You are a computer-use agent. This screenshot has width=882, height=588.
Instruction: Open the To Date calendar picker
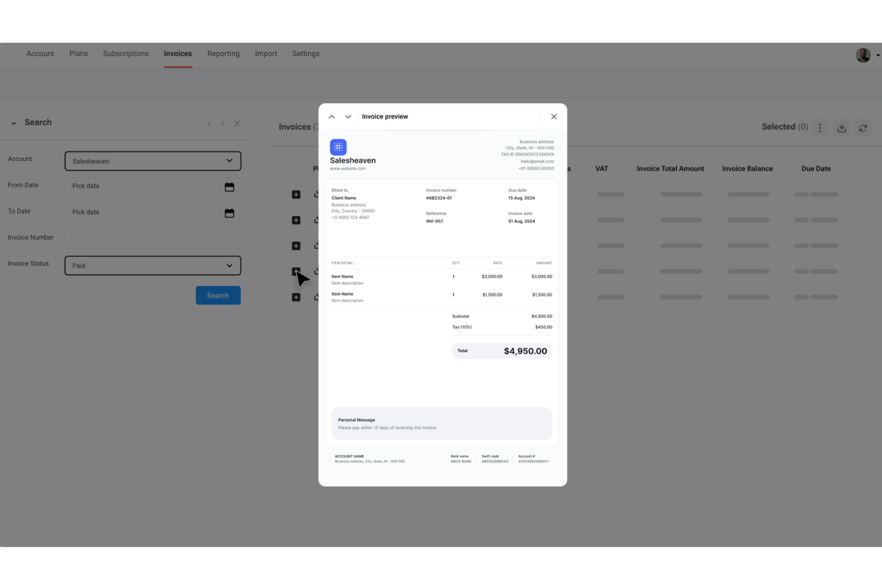(229, 213)
